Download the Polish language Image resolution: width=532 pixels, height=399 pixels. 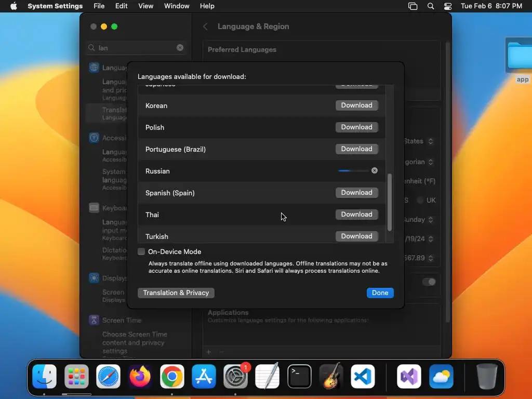click(x=356, y=127)
